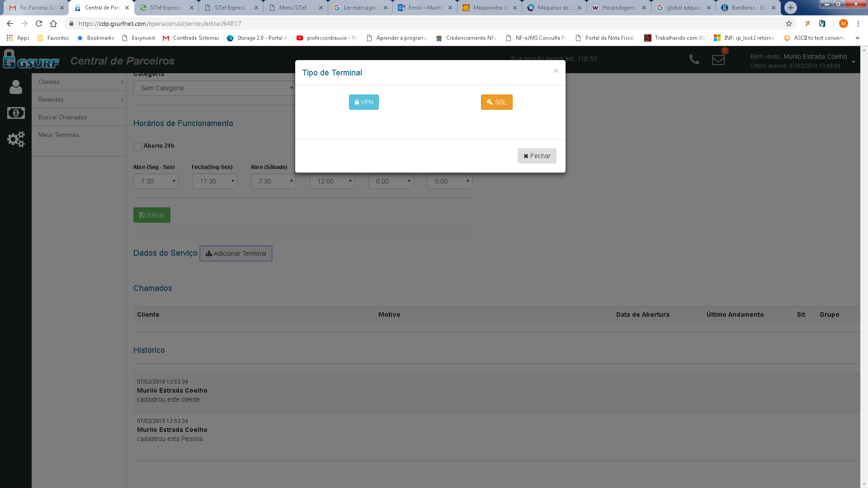Open the money/finance sidebar icon
868x488 pixels.
[16, 113]
